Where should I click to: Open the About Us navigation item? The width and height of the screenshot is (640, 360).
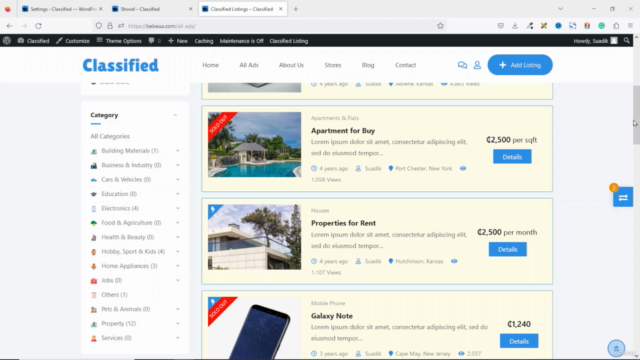(x=291, y=65)
